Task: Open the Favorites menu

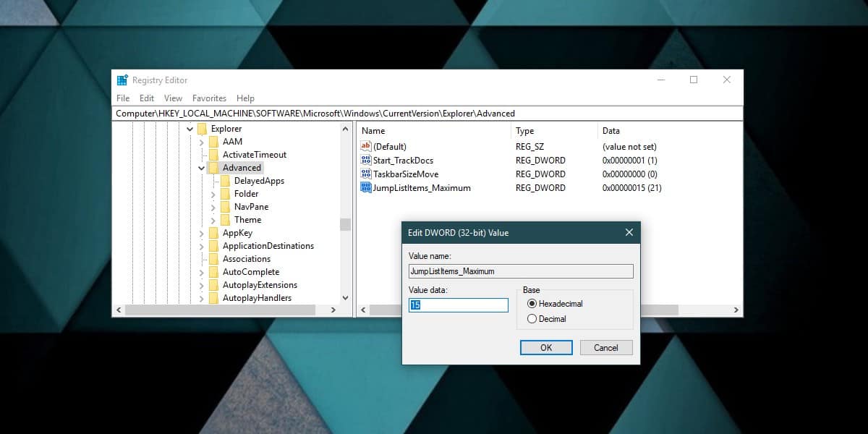Action: 209,98
